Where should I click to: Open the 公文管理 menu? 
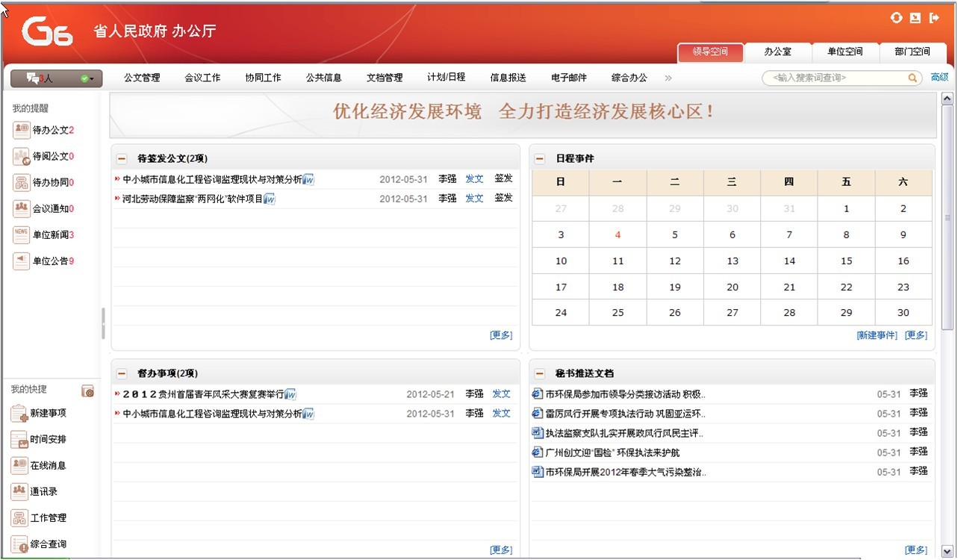(142, 78)
